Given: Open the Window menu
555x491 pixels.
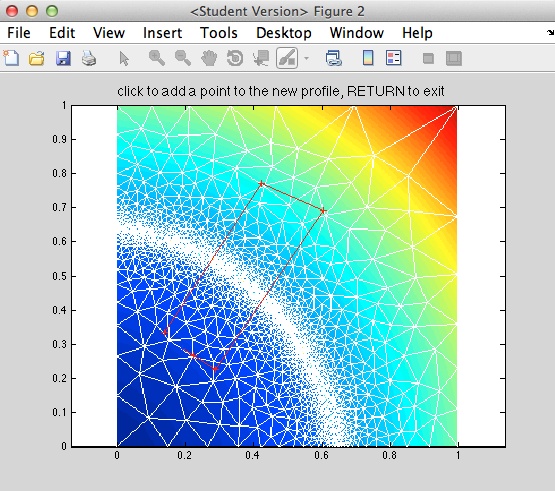Looking at the screenshot, I should point(357,33).
